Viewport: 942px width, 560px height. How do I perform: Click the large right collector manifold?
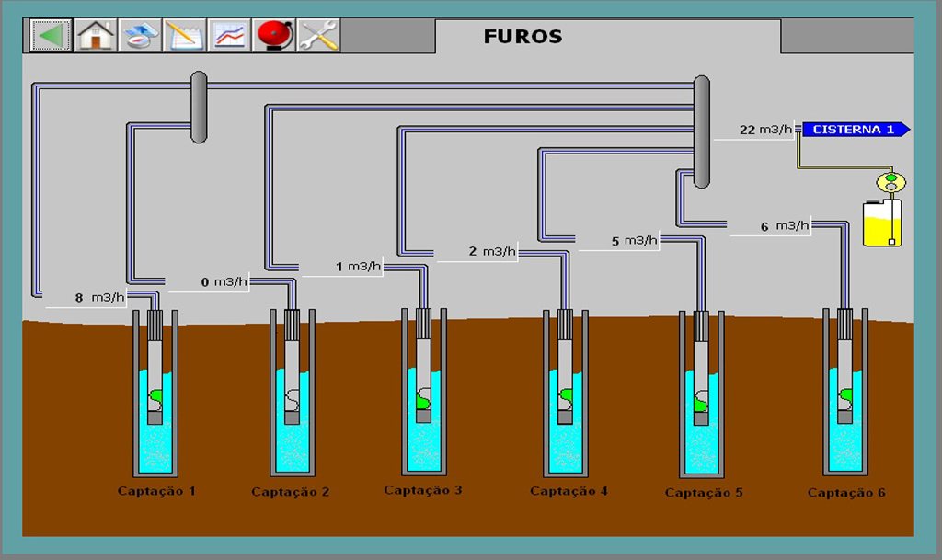coord(701,131)
